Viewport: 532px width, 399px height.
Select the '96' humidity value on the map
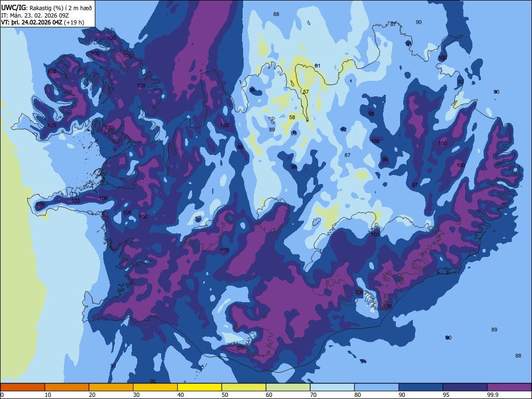click(252, 90)
